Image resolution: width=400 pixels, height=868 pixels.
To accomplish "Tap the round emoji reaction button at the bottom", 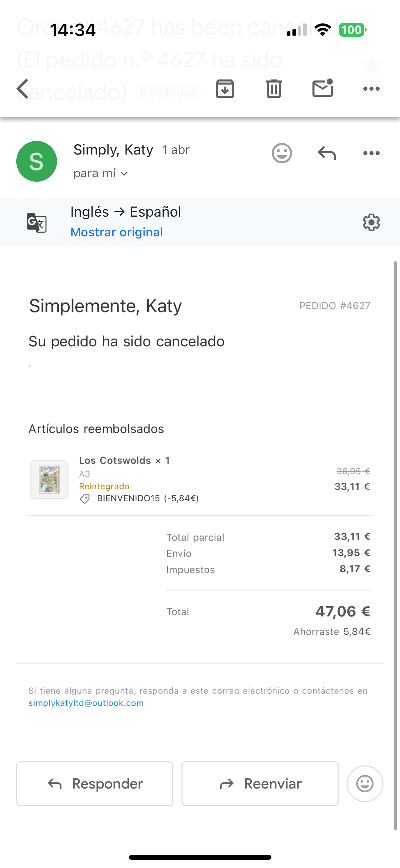I will pyautogui.click(x=365, y=783).
